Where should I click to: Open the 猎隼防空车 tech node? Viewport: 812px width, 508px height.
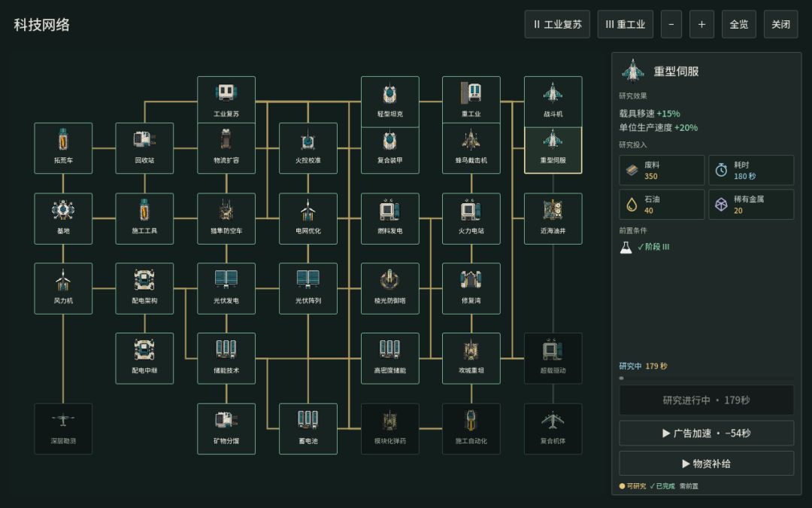(226, 219)
